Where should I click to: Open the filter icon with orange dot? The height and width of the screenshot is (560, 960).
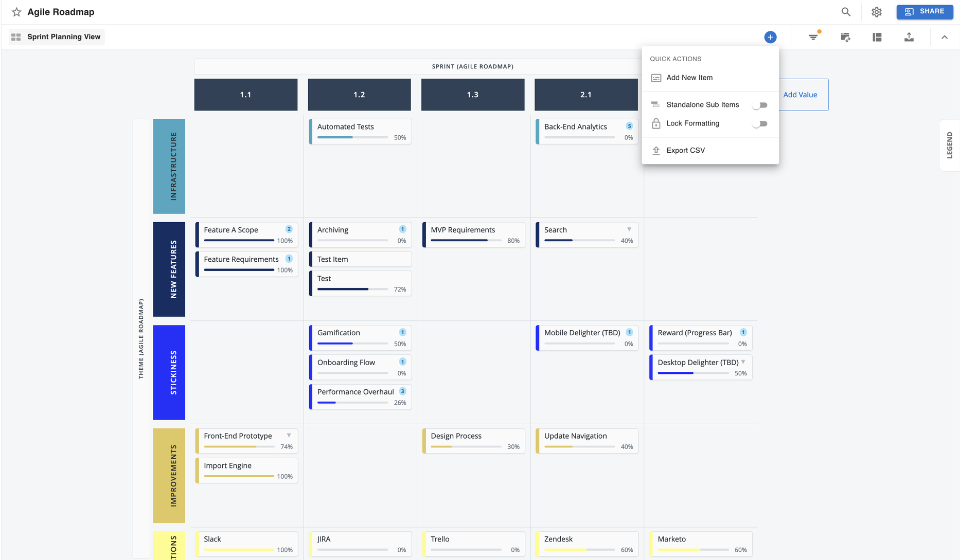(813, 37)
